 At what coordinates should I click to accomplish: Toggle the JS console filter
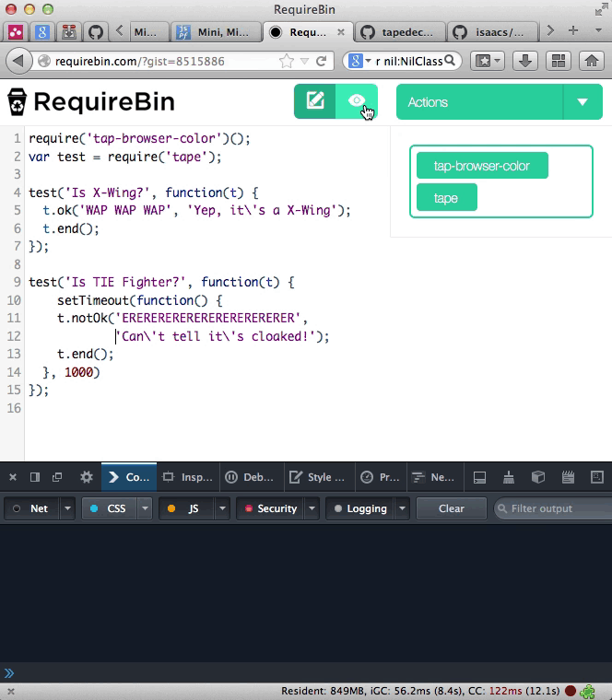tap(187, 508)
